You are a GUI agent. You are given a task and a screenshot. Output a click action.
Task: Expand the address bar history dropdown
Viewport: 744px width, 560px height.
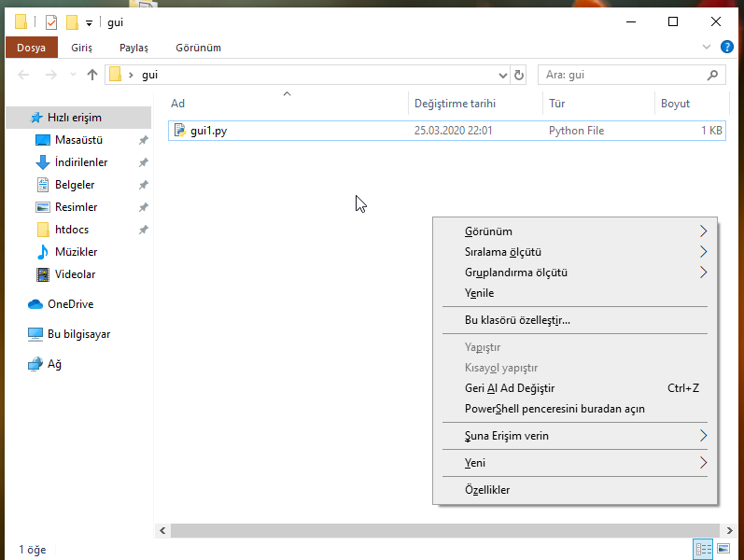tap(503, 75)
